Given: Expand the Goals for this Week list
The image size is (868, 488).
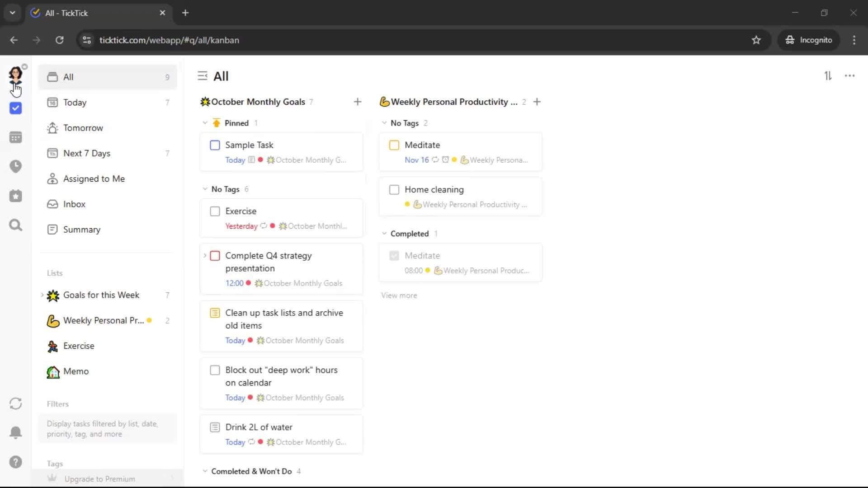Looking at the screenshot, I should (x=42, y=295).
